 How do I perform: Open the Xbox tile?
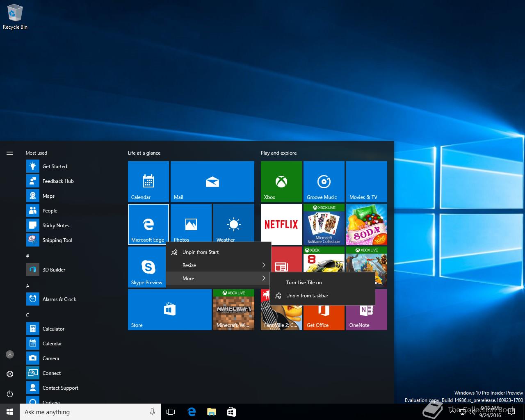(281, 182)
